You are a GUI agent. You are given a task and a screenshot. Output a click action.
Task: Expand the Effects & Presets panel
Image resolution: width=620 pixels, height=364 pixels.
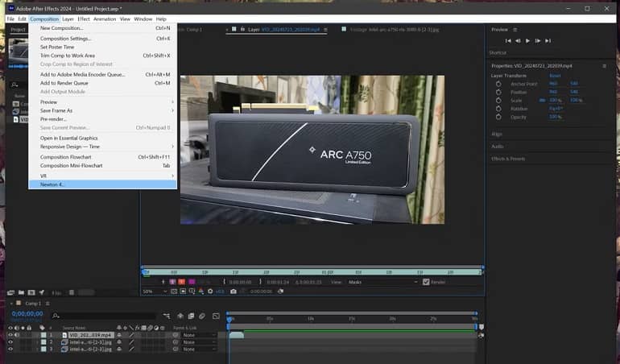[x=508, y=159]
